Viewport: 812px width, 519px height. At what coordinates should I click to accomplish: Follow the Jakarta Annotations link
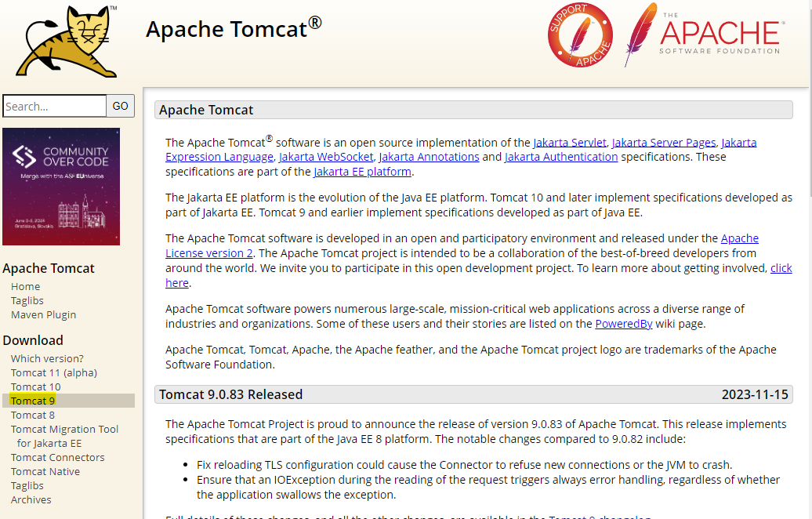430,157
